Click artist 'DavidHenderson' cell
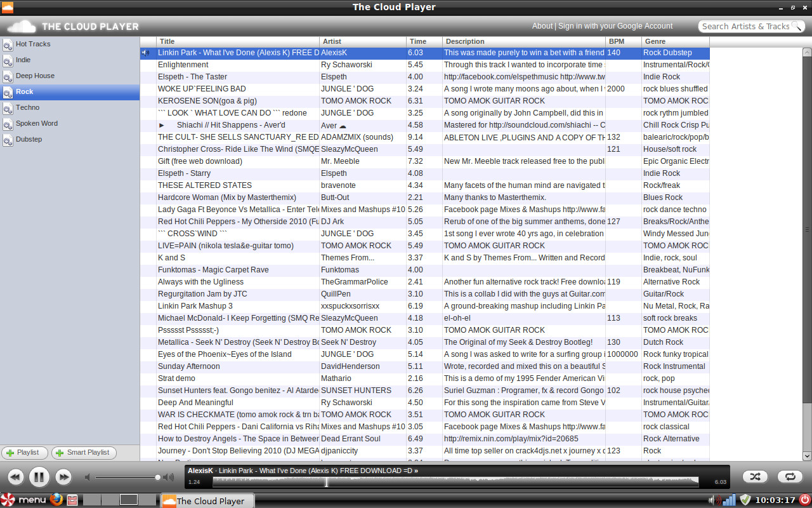812x508 pixels. pos(363,366)
